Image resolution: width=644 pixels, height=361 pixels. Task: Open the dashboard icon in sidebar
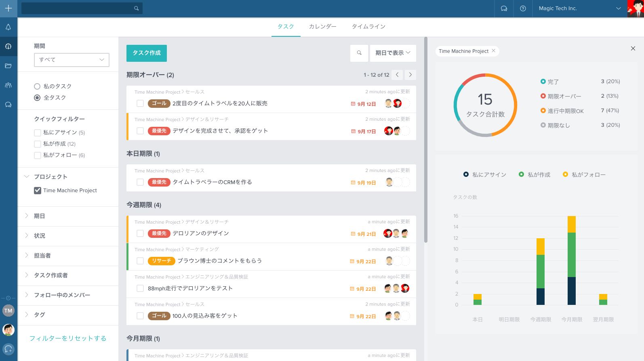point(8,46)
